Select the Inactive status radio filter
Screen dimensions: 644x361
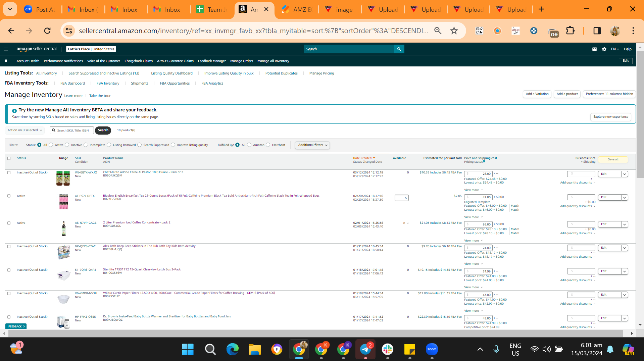pos(67,145)
